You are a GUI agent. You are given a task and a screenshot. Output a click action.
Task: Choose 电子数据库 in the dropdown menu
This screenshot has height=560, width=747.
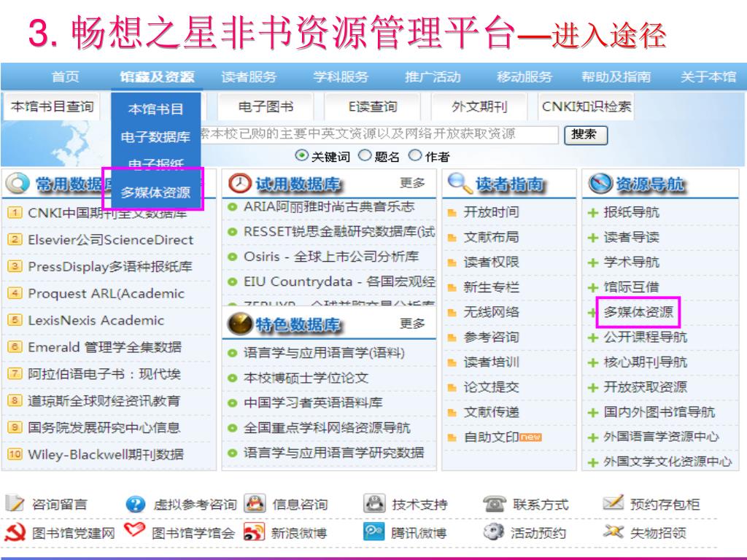(x=155, y=137)
